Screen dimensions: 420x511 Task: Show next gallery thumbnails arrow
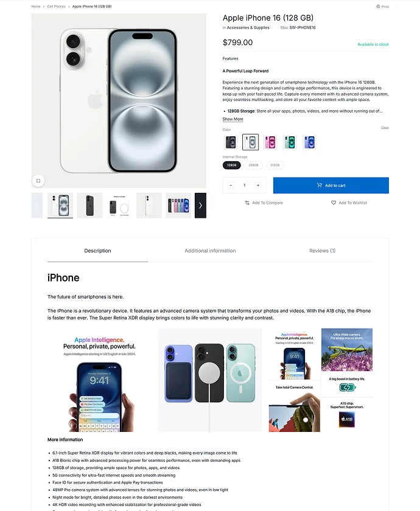coord(200,206)
